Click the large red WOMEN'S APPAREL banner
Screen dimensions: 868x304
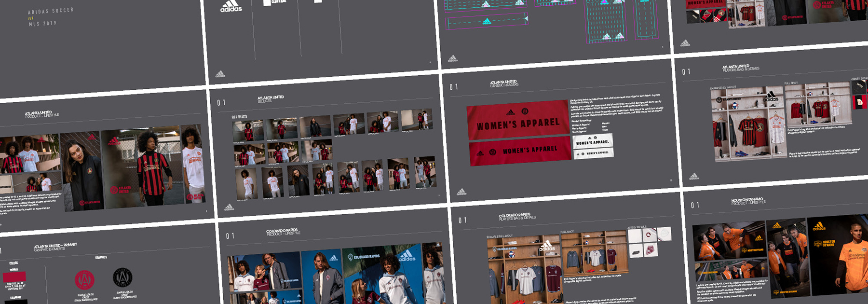tap(518, 120)
